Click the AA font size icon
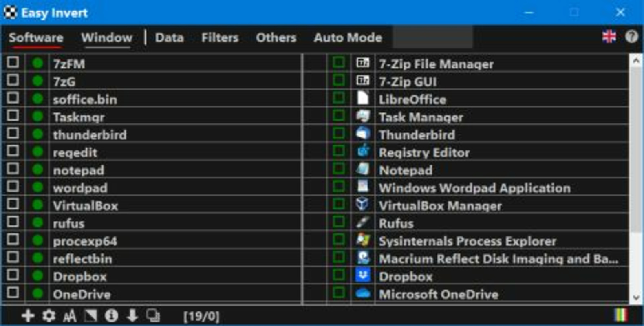The width and height of the screenshot is (644, 326). point(70,315)
